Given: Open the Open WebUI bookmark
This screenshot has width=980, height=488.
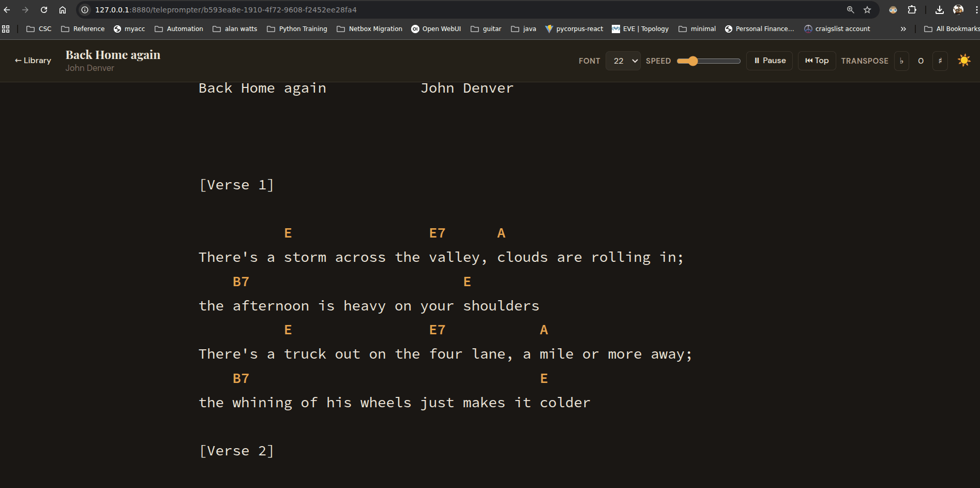Looking at the screenshot, I should (x=436, y=29).
